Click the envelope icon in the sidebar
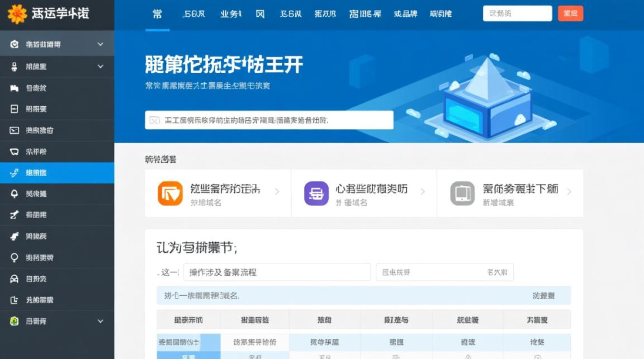The width and height of the screenshot is (644, 359). click(14, 130)
